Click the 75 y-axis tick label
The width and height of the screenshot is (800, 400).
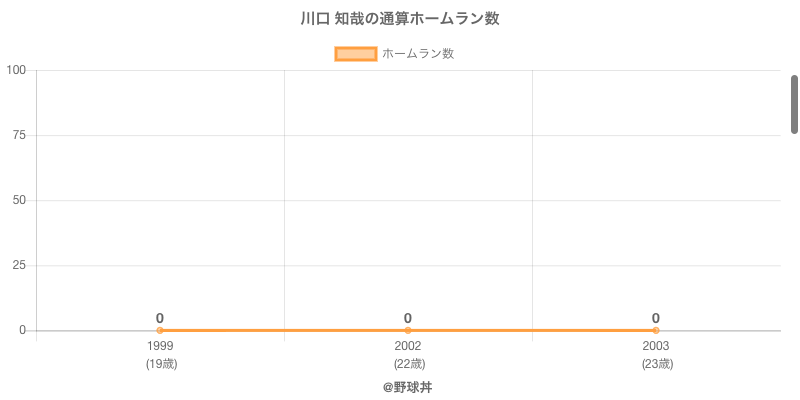pos(19,135)
